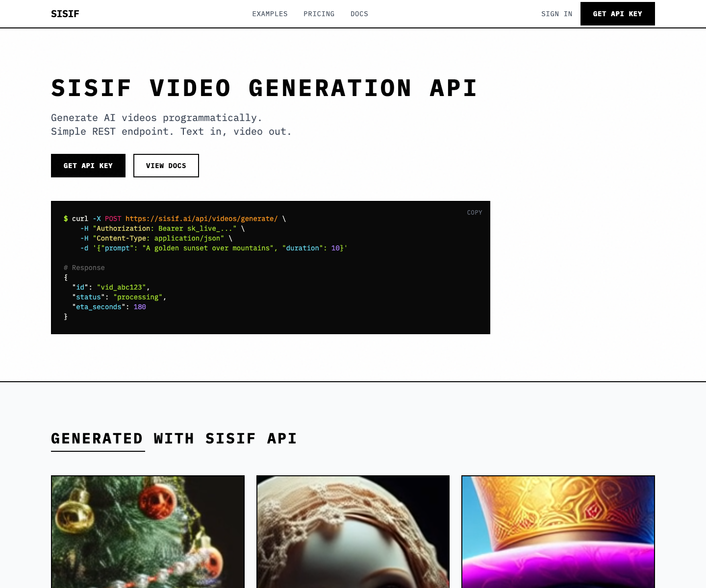The image size is (706, 588).
Task: Click the POST method keyword in code
Action: pyautogui.click(x=113, y=219)
